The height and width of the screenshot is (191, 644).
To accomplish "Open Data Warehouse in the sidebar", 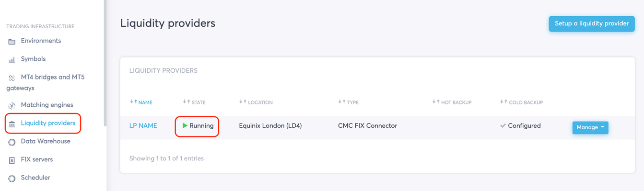I will (46, 141).
